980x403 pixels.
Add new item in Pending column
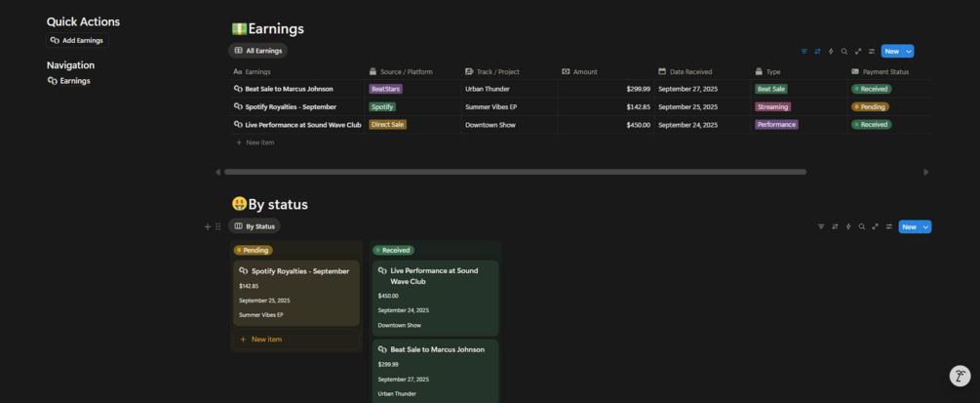tap(265, 340)
